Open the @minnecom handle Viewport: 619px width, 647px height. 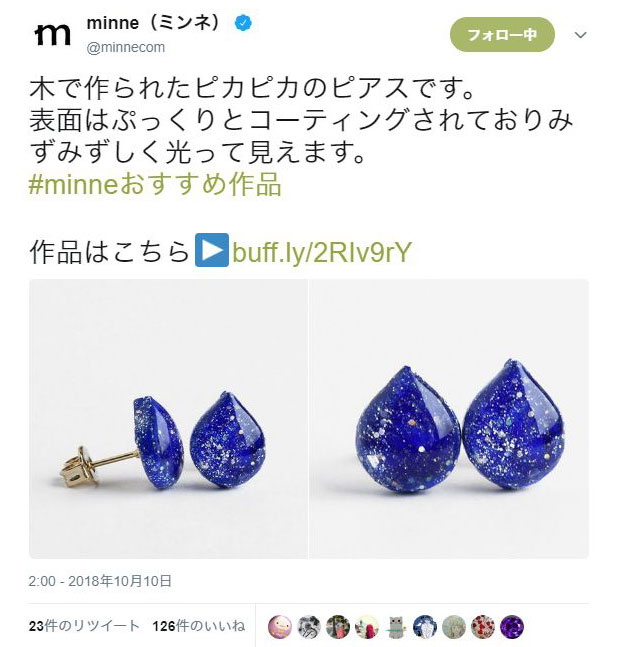pyautogui.click(x=126, y=47)
